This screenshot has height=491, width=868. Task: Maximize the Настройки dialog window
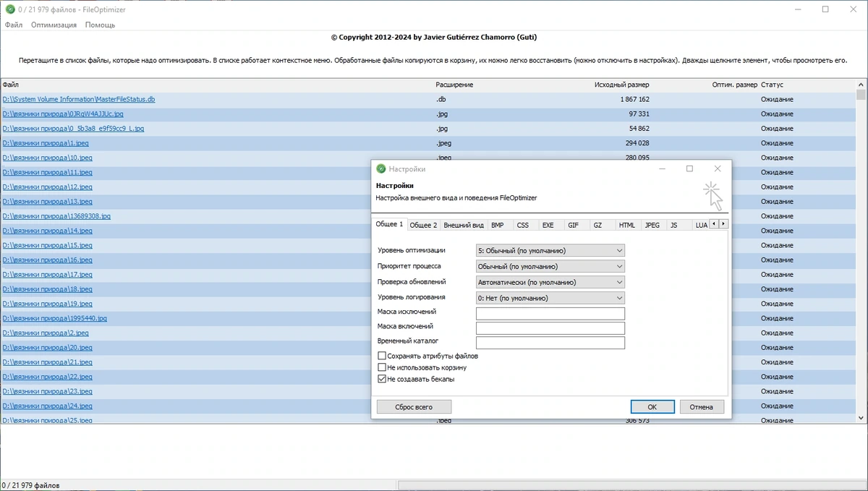pyautogui.click(x=689, y=168)
